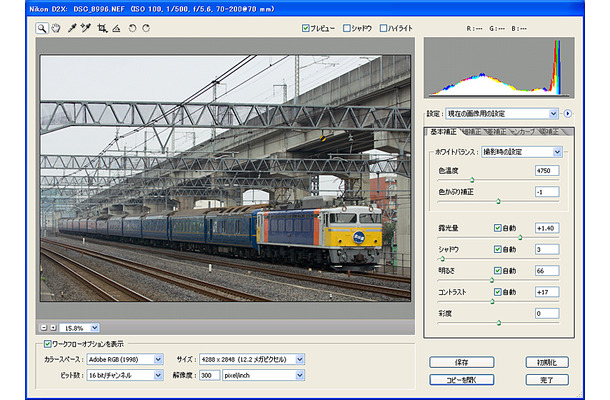Click the コントラスト value field +17
This screenshot has height=400, width=610.
tap(547, 292)
